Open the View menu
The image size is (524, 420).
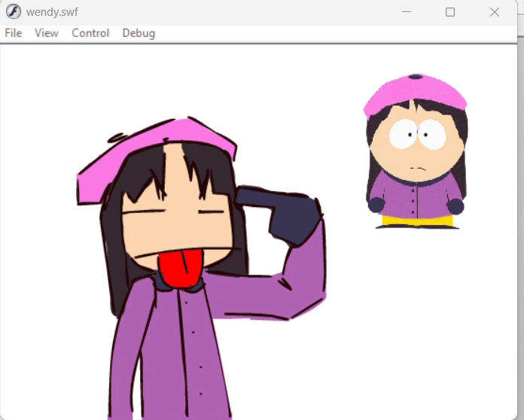47,33
